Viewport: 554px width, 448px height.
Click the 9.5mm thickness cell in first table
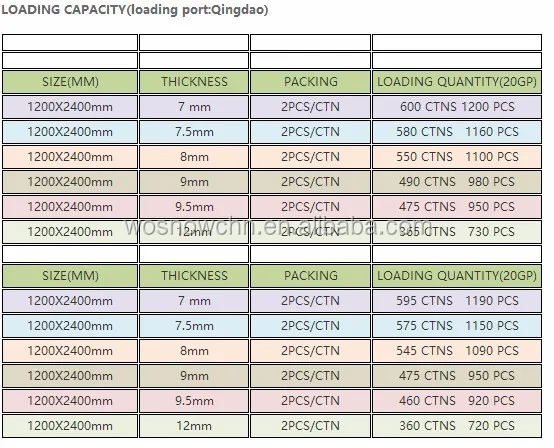194,207
